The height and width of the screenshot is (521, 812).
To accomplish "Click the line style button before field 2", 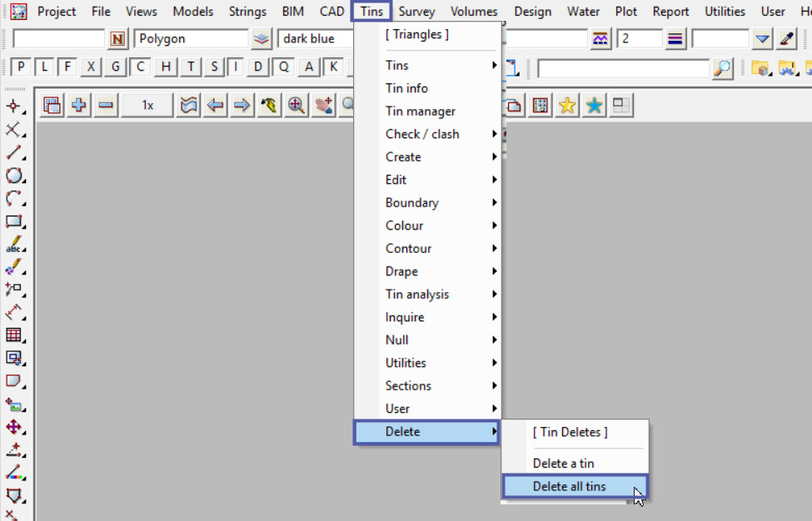I will point(600,39).
